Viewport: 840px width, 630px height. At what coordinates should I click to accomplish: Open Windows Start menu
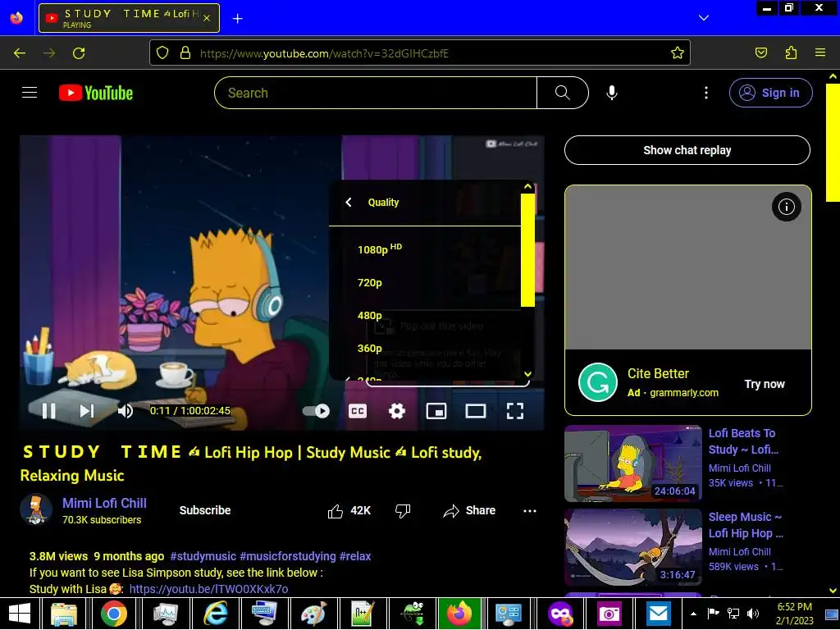pos(20,614)
